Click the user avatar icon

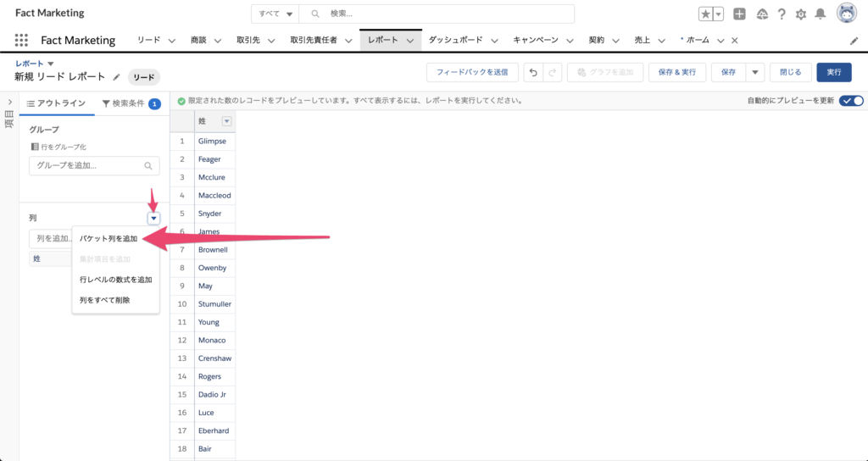[x=847, y=14]
